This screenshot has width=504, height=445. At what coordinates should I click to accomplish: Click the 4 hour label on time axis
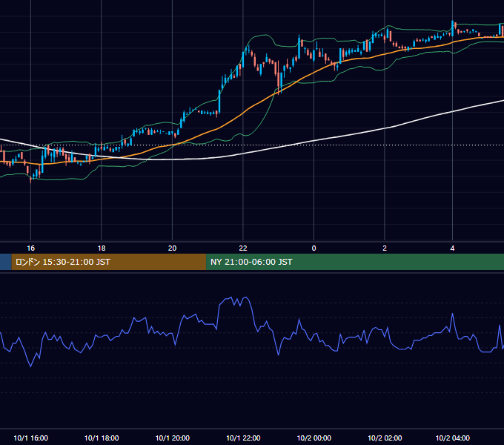click(x=452, y=248)
